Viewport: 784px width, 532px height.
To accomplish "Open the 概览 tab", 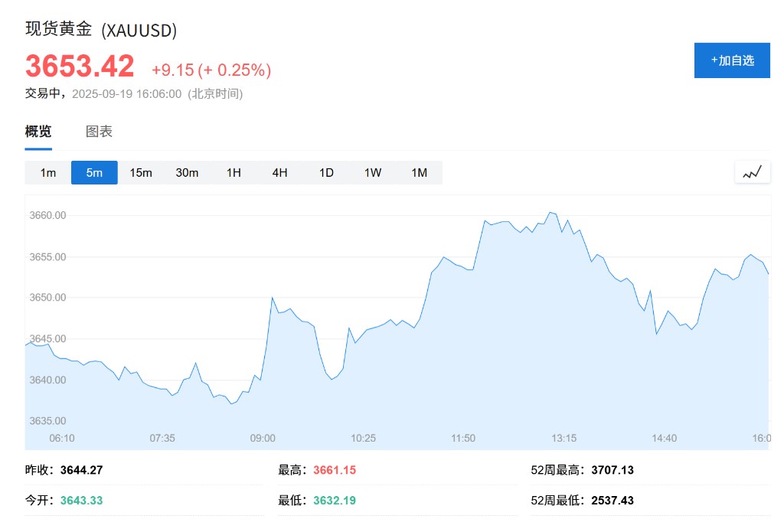I will coord(38,132).
